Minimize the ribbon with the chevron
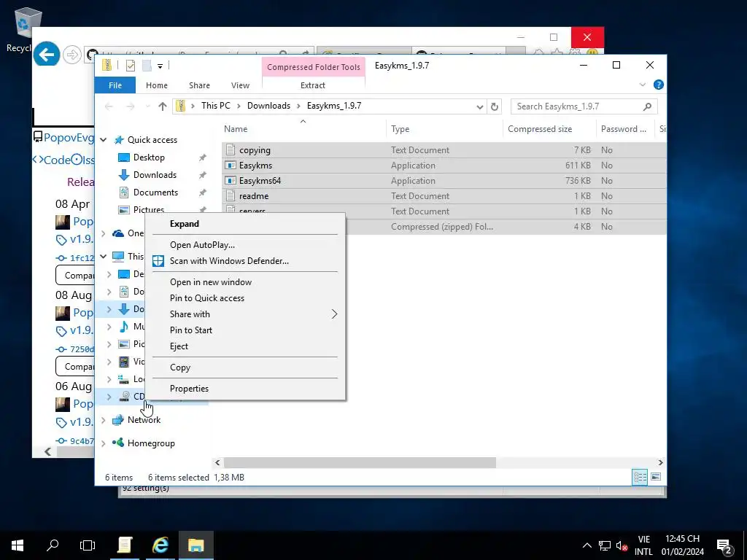The height and width of the screenshot is (560, 747). click(642, 85)
